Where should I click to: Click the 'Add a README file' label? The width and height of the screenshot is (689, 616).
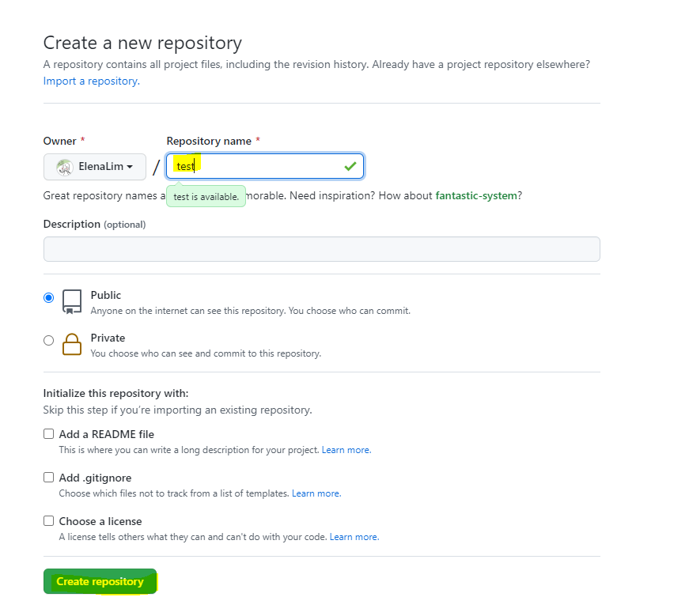click(x=106, y=434)
